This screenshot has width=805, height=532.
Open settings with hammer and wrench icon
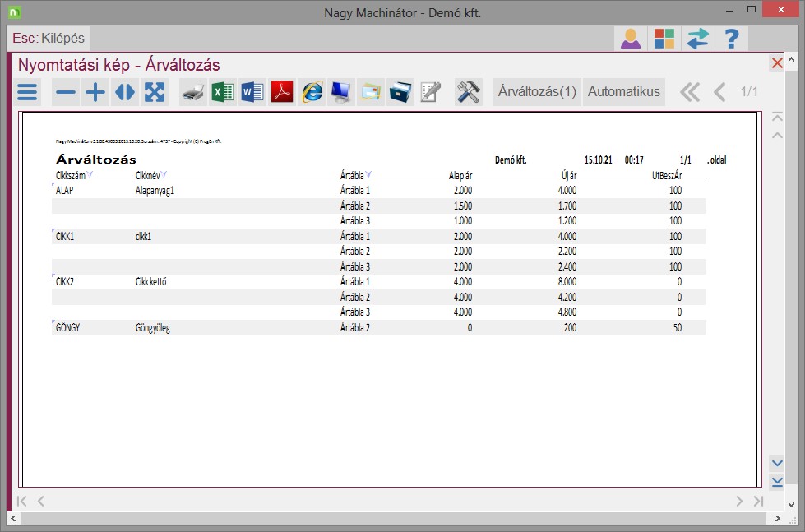[468, 92]
